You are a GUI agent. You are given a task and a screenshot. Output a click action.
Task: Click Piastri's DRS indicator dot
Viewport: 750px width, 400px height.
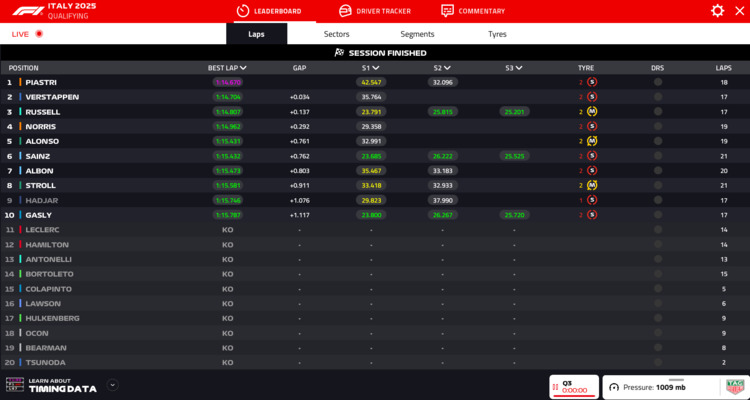[658, 82]
